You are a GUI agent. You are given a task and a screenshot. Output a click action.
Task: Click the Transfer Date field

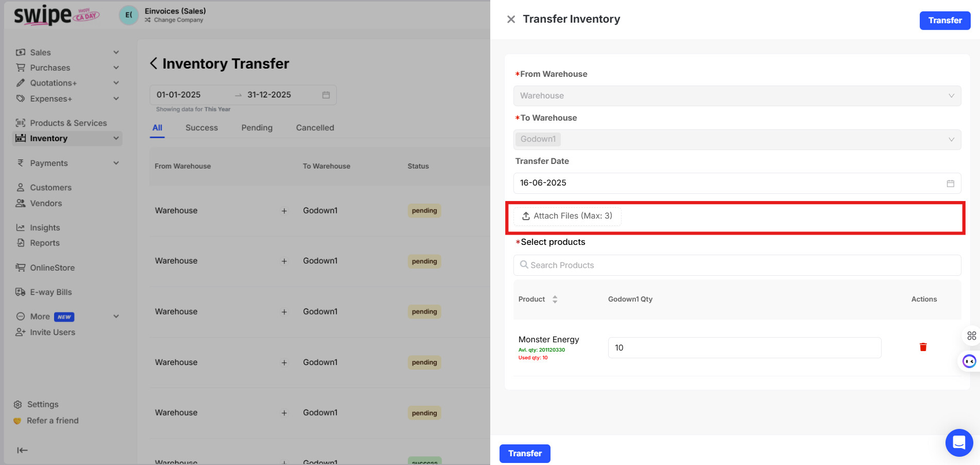[737, 183]
